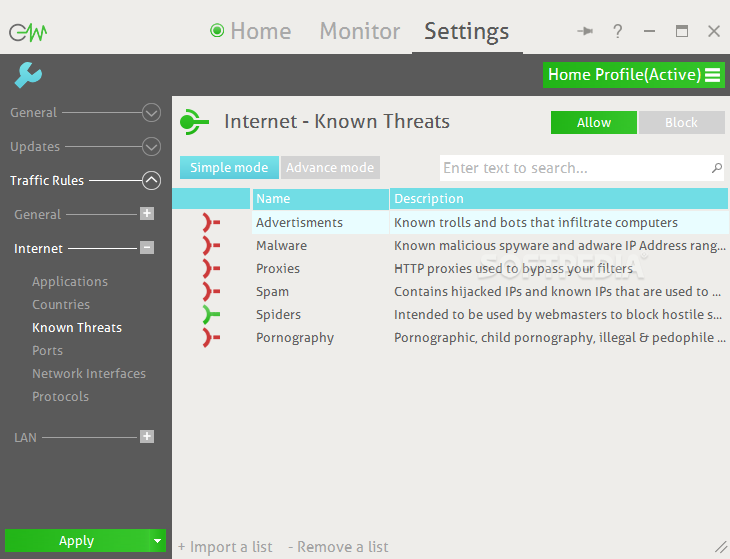
Task: Open the Home Profile(Active) menu
Action: [x=634, y=75]
